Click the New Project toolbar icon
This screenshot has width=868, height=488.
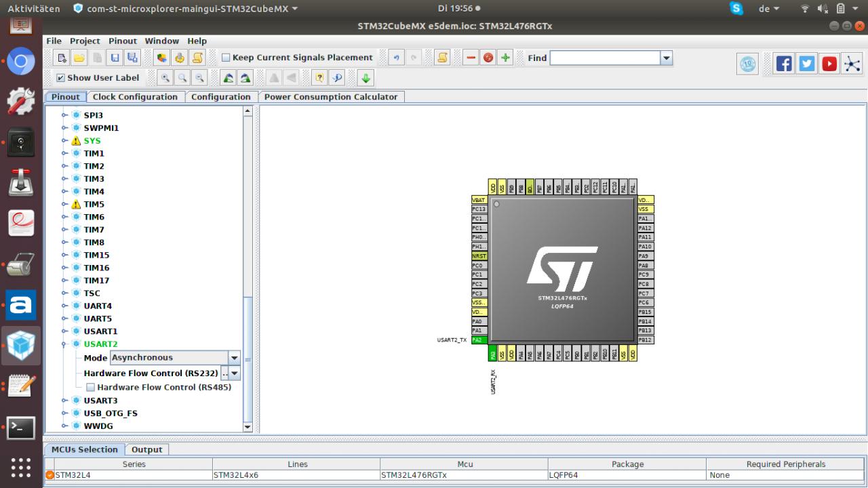(62, 58)
